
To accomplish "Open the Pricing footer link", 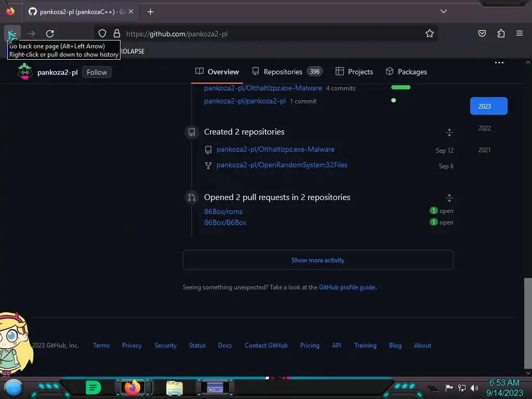I will (x=310, y=345).
